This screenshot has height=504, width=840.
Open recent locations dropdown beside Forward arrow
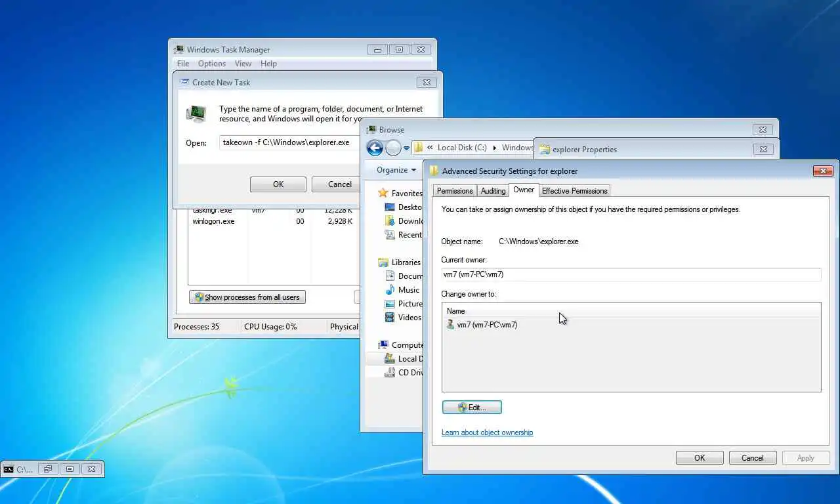click(x=406, y=148)
